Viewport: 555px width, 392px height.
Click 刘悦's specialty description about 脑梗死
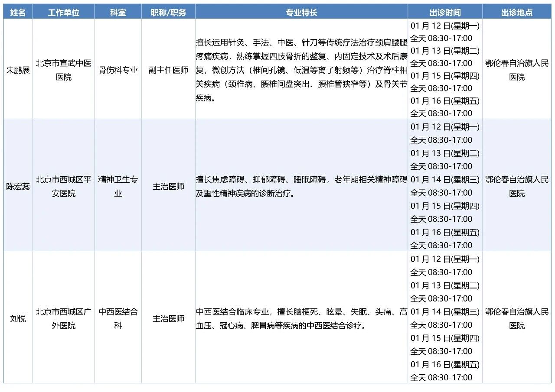pyautogui.click(x=301, y=318)
